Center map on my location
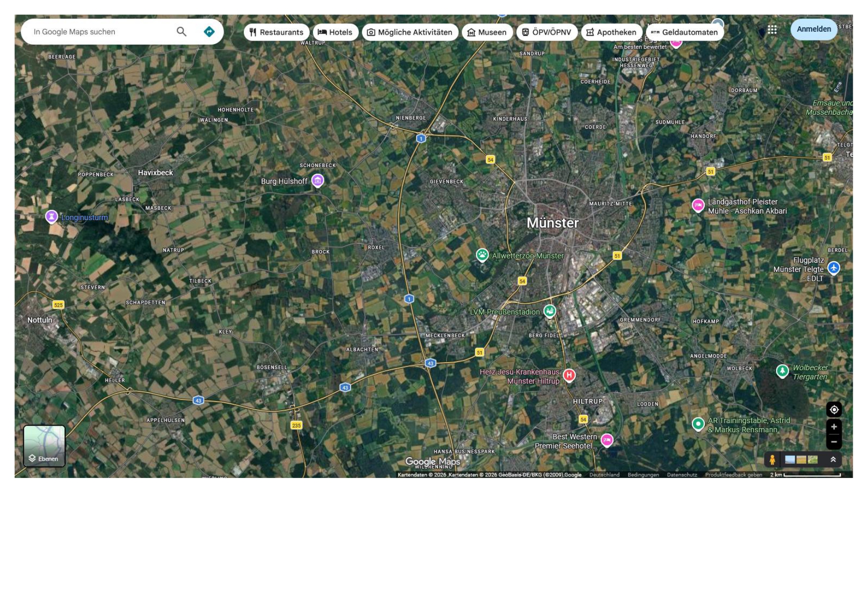Image resolution: width=868 pixels, height=614 pixels. (x=834, y=410)
